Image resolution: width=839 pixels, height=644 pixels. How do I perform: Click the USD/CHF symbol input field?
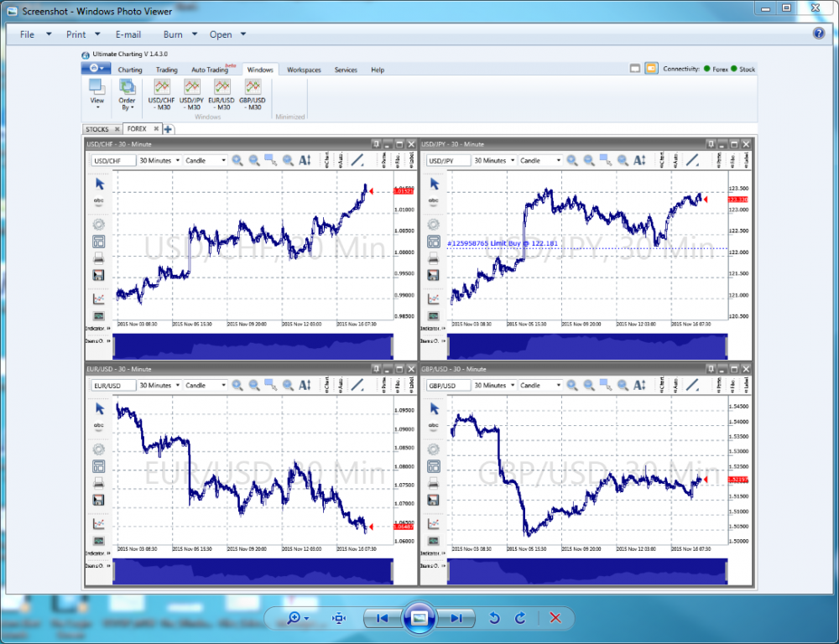coord(113,160)
